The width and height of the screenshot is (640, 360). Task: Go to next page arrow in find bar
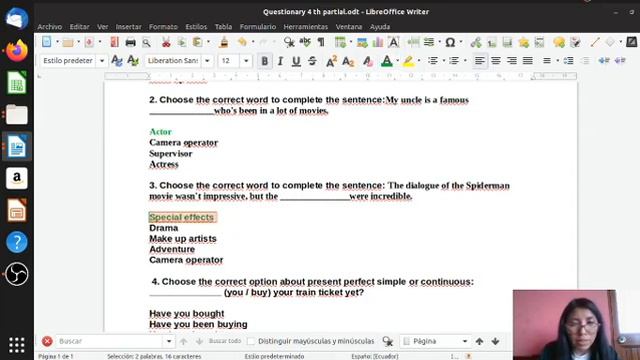point(496,341)
